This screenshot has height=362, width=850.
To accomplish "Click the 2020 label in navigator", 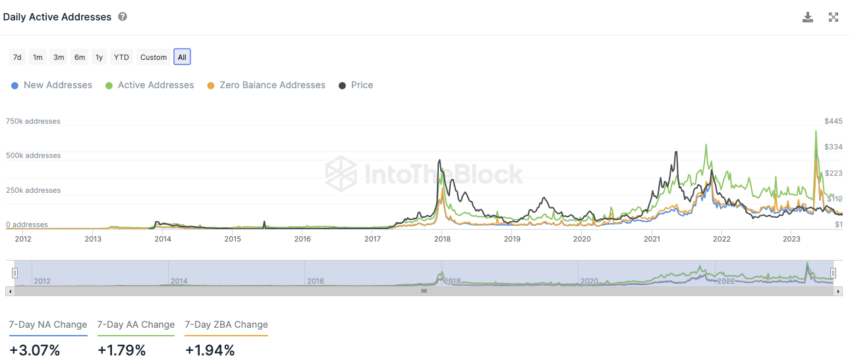I will pos(589,281).
